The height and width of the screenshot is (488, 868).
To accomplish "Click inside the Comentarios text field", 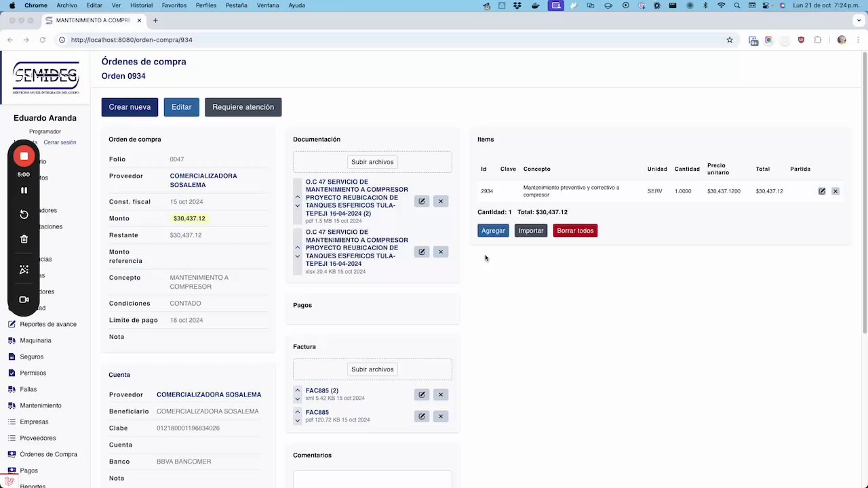I will (372, 479).
